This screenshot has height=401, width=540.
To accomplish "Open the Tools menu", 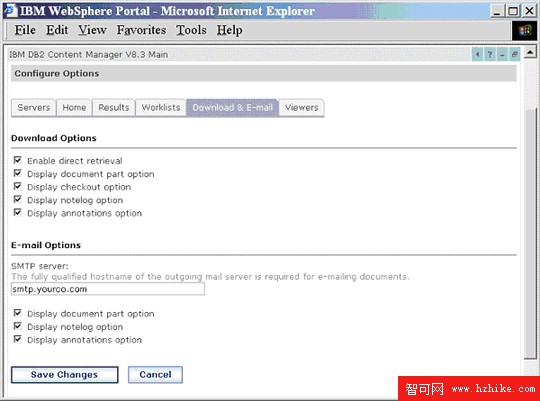I will [191, 30].
